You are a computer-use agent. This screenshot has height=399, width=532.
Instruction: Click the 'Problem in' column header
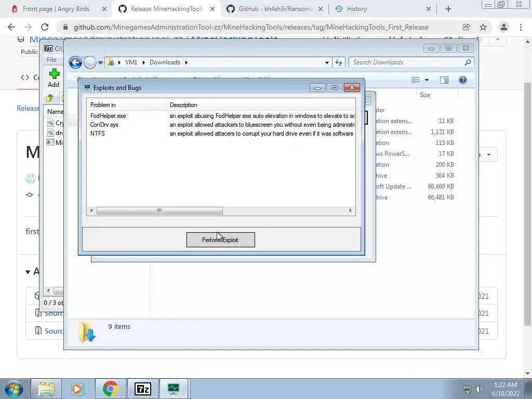[x=127, y=105]
